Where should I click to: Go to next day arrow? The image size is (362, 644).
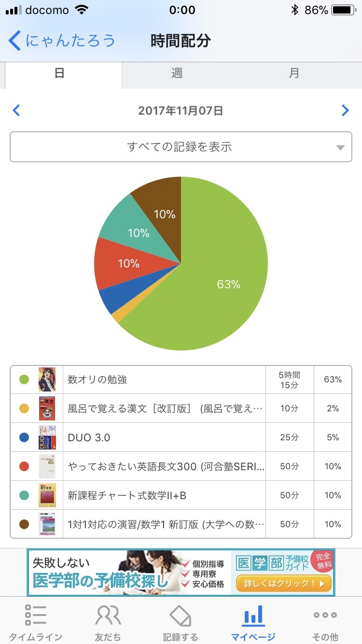(345, 111)
